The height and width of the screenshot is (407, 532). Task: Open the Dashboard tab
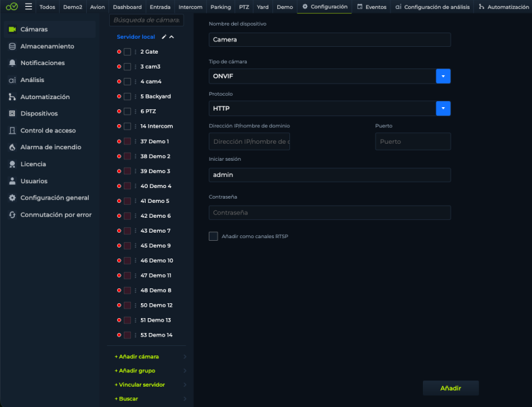127,7
